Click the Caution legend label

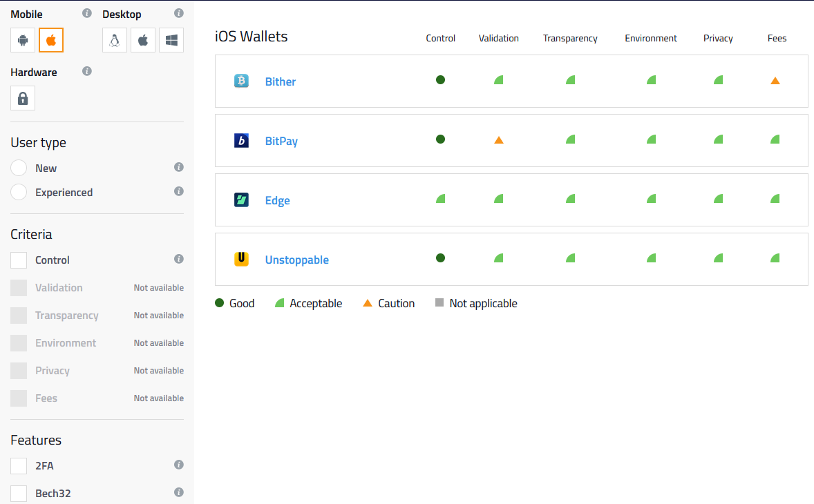click(397, 303)
